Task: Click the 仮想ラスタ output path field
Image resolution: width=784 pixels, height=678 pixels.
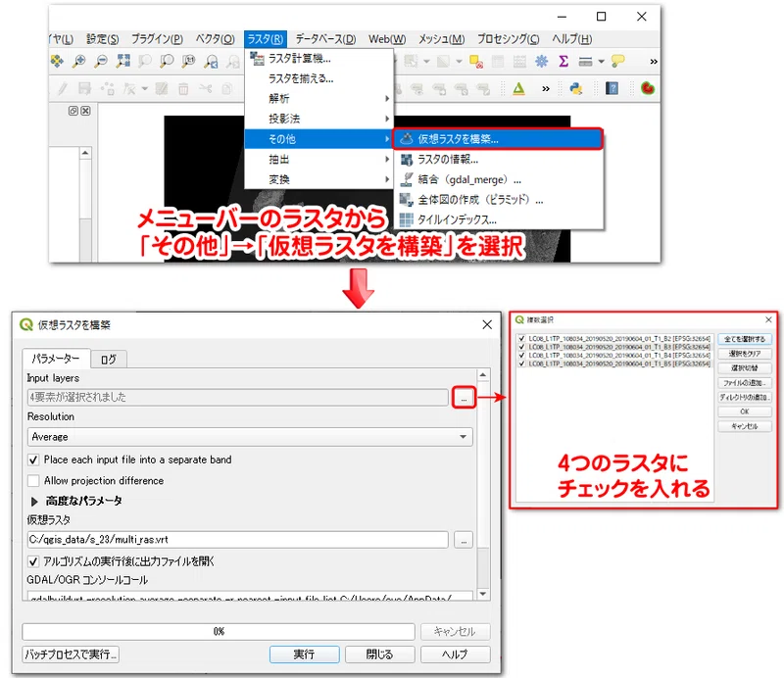Action: pos(237,540)
